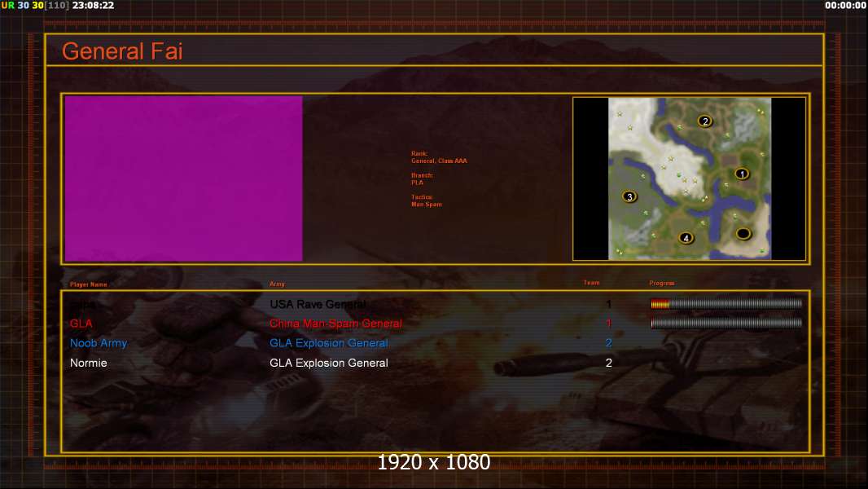Click the UR 30 30 FPS counter
Viewport: 868px width, 489px height.
(x=22, y=6)
